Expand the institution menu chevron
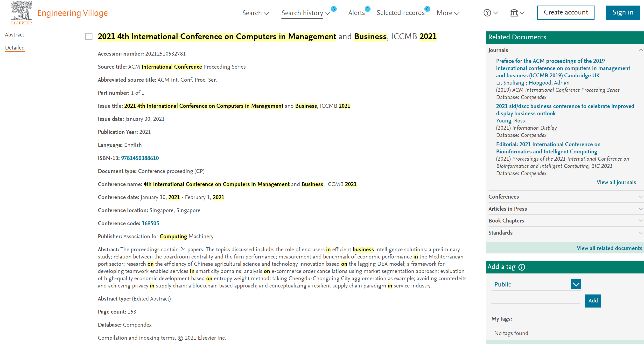This screenshot has height=344, width=644. point(522,13)
